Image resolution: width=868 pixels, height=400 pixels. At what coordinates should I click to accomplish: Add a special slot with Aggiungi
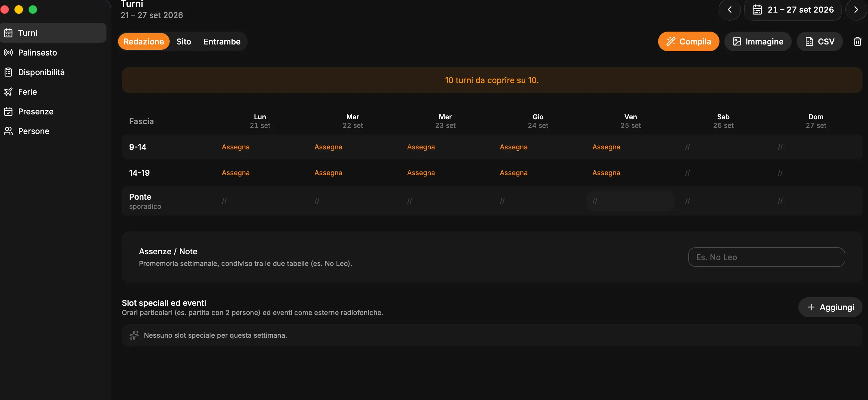[x=830, y=307]
